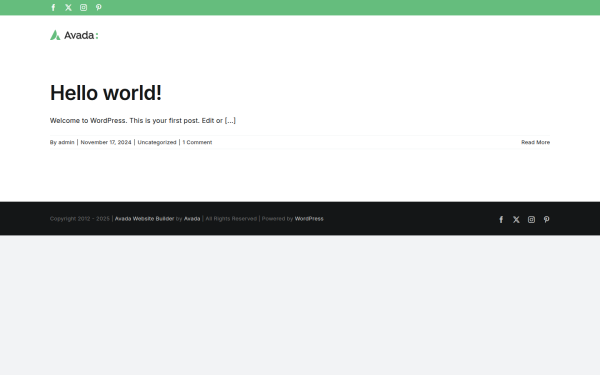The height and width of the screenshot is (375, 600).
Task: Open Instagram icon in top green bar
Action: [83, 7]
